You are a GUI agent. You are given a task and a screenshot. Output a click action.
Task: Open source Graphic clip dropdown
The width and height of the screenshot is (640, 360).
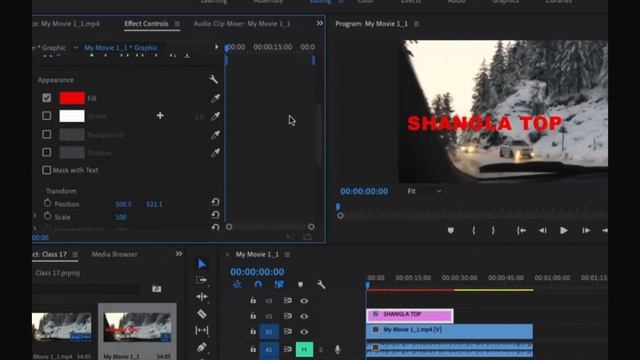tap(76, 48)
